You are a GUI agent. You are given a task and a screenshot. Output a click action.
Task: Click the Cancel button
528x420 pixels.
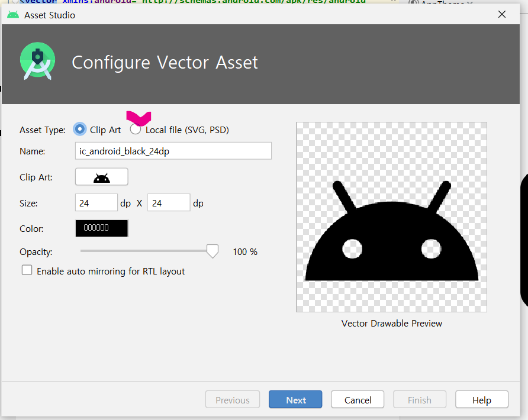pos(358,399)
